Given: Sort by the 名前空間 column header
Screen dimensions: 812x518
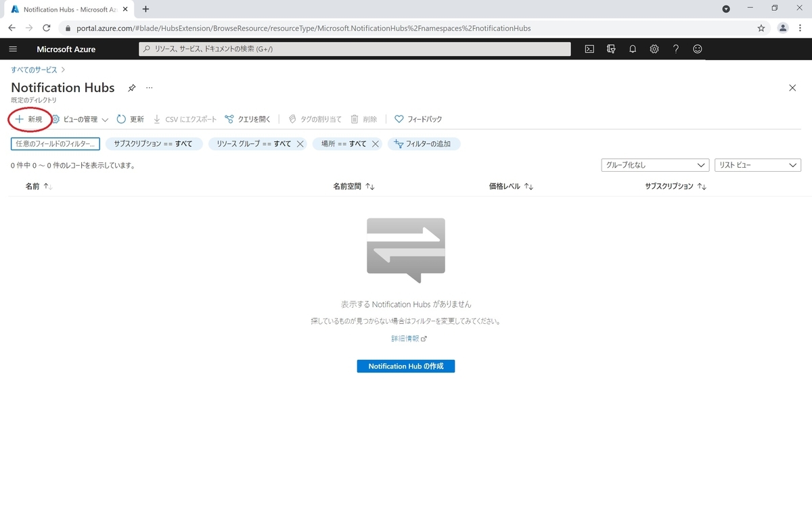Looking at the screenshot, I should [x=354, y=187].
